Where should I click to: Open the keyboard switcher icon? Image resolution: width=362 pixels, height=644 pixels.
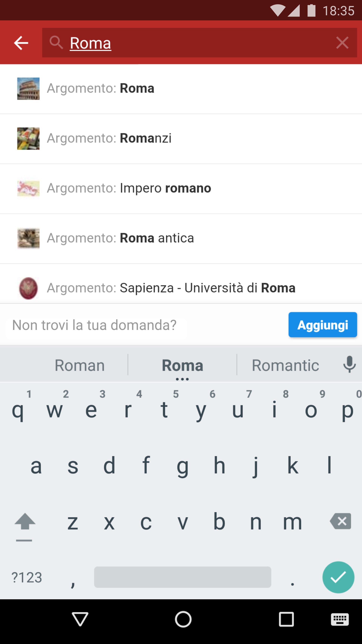(x=340, y=619)
